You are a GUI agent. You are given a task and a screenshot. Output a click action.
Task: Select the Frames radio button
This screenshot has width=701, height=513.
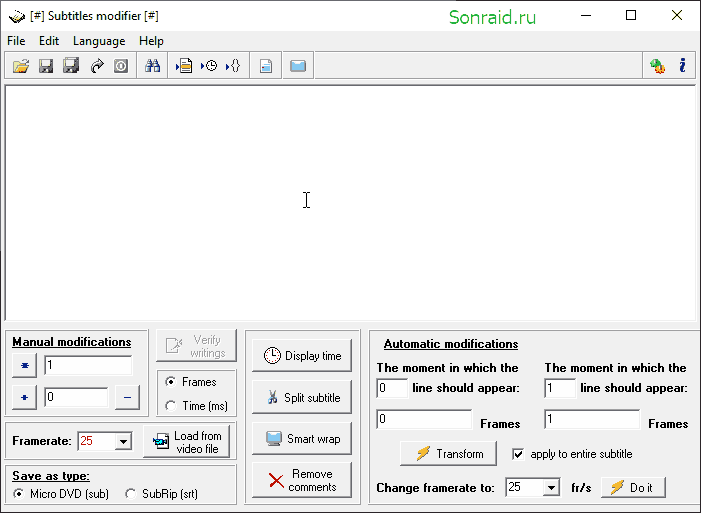[x=170, y=382]
